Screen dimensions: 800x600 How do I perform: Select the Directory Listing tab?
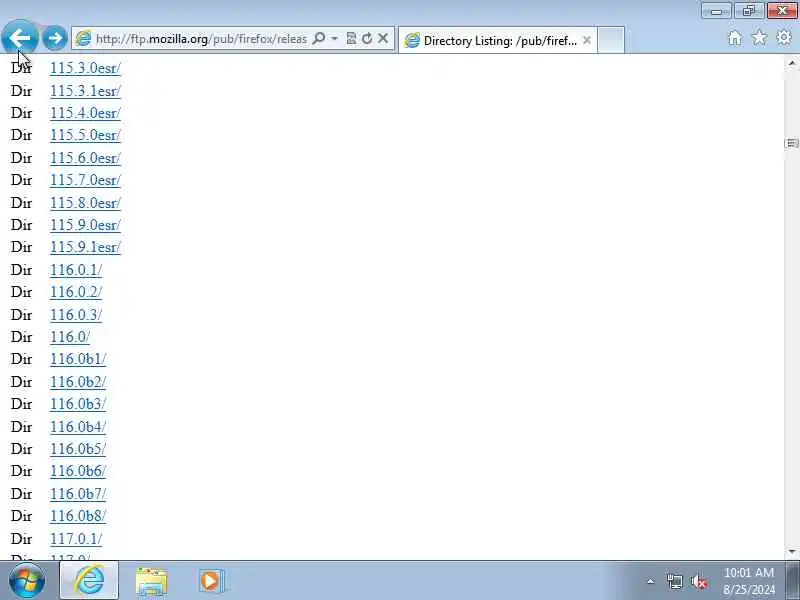pyautogui.click(x=497, y=40)
